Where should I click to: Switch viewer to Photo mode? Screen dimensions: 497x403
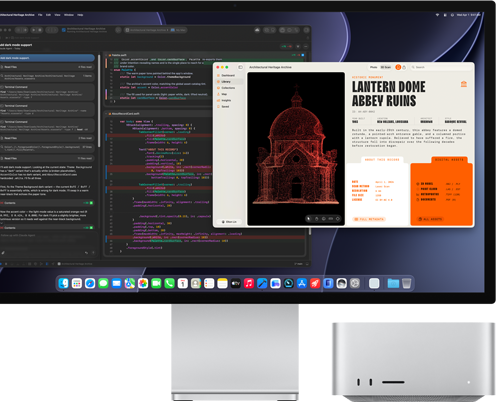[x=374, y=67]
